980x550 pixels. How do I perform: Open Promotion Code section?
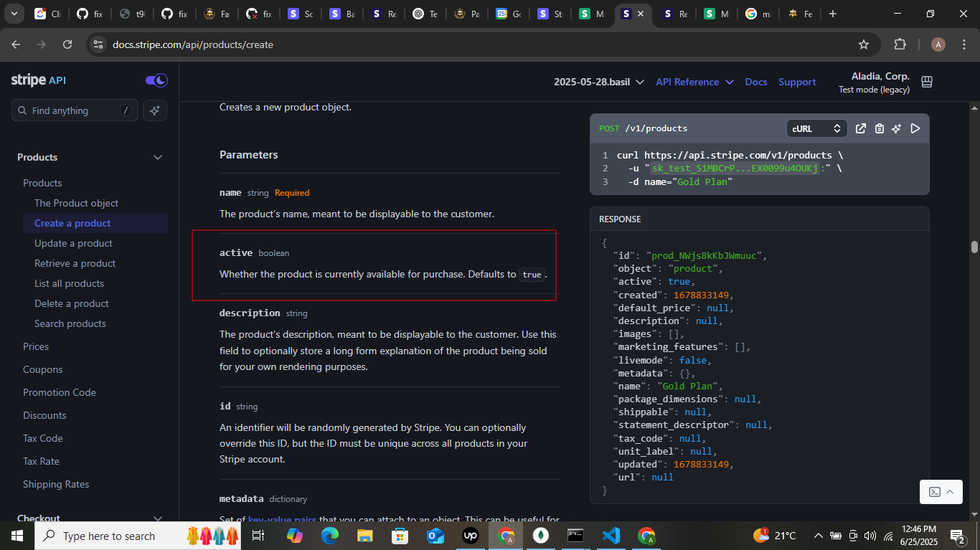pos(60,392)
